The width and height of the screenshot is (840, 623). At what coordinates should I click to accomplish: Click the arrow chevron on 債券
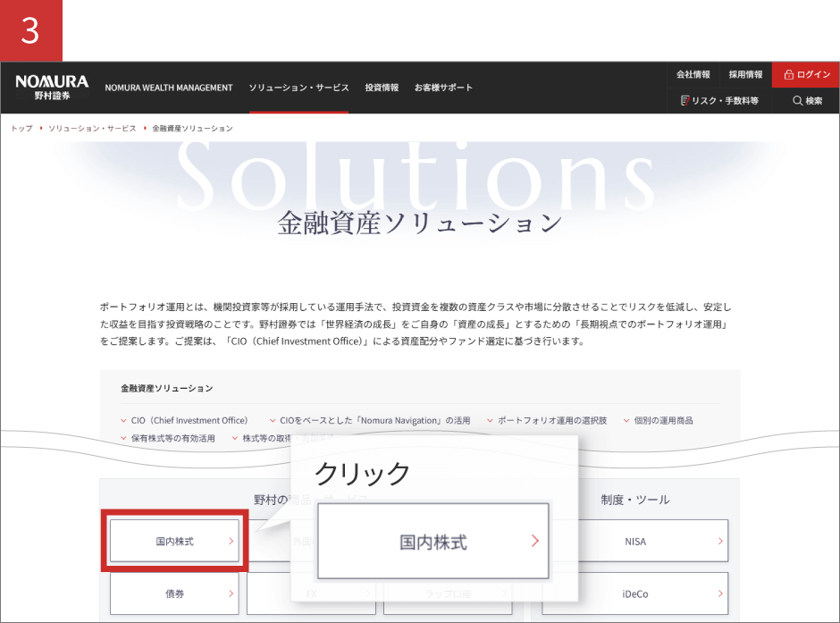coord(231,594)
